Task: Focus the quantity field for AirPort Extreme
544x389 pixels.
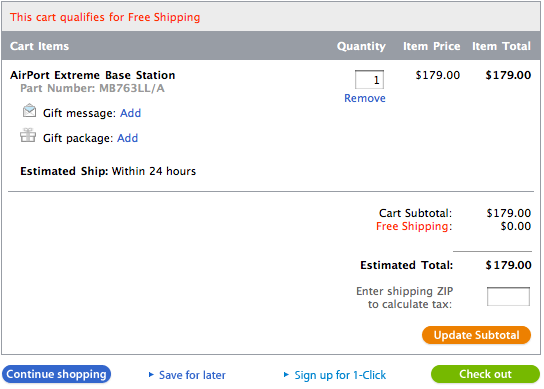Action: pos(369,80)
